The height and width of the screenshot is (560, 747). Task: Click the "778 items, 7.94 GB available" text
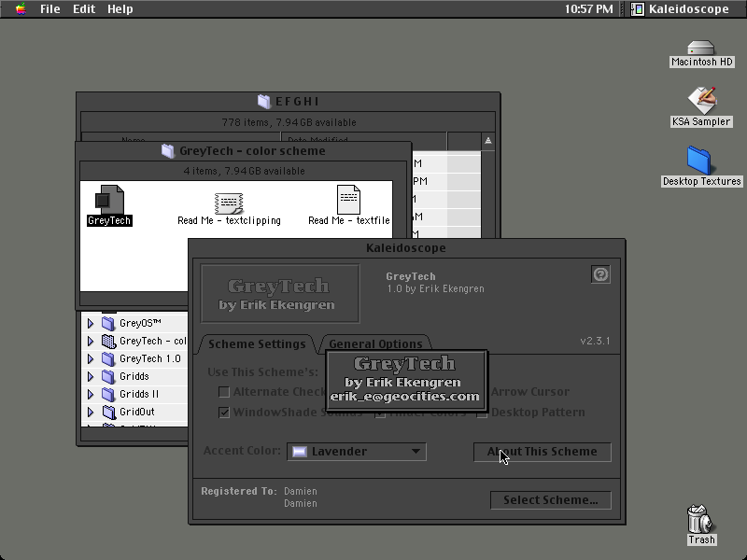[289, 122]
